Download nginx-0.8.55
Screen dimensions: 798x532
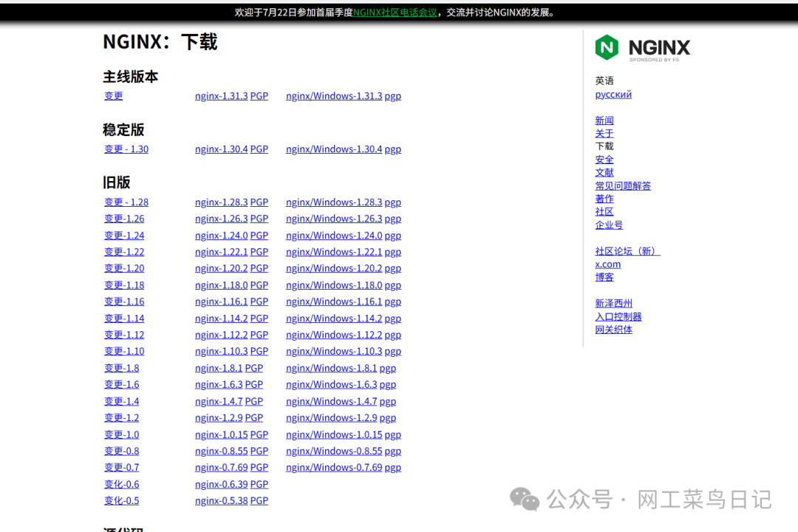pyautogui.click(x=222, y=451)
